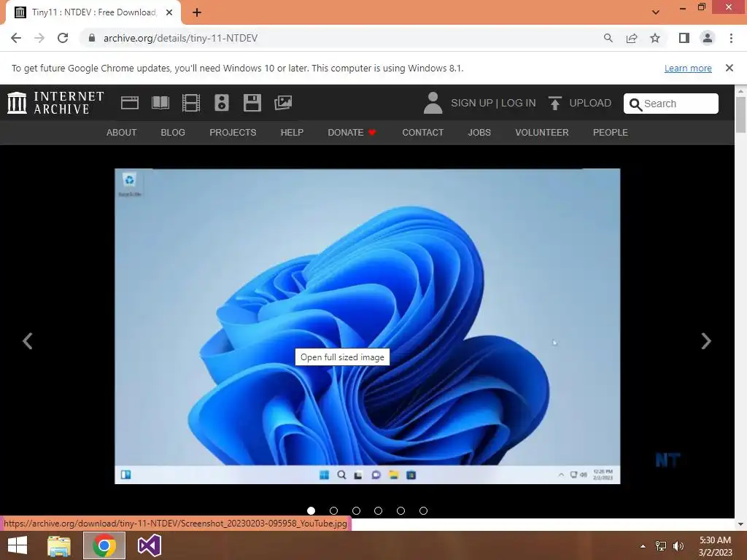This screenshot has height=560, width=747.
Task: Open the DONATE menu item
Action: point(352,133)
